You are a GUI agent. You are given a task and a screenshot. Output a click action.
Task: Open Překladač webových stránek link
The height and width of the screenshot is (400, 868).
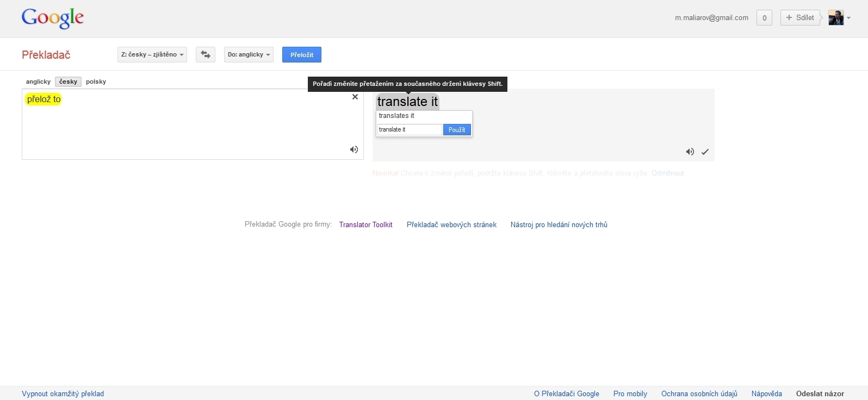tap(451, 224)
